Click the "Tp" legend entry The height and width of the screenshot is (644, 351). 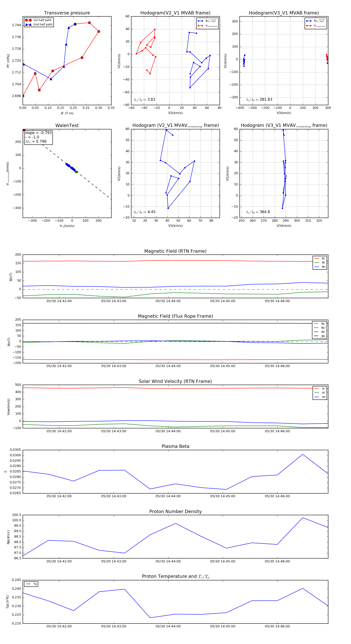click(x=31, y=584)
